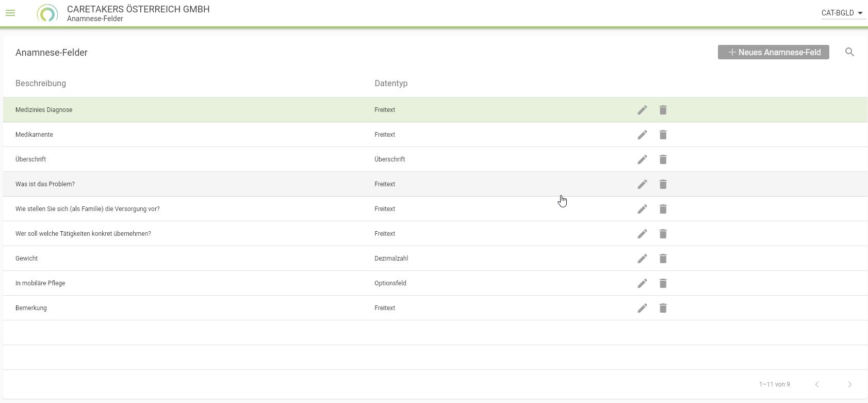The image size is (868, 403).
Task: Click Neues Anamnese-Feld button
Action: [x=773, y=52]
